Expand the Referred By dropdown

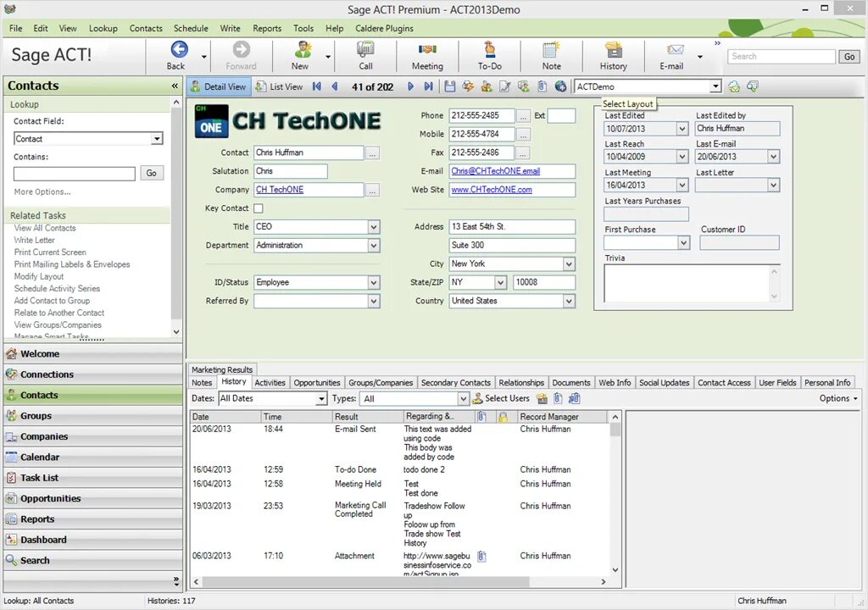click(374, 301)
